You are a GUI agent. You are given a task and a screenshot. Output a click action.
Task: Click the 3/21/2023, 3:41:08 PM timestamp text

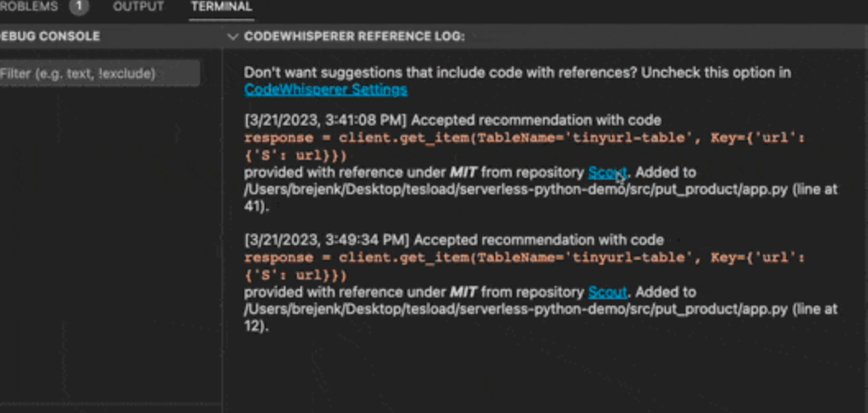[326, 120]
